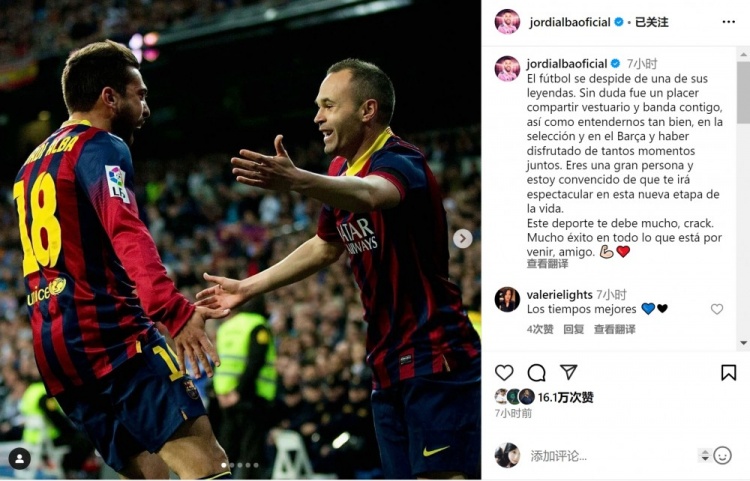Click the comments panel scrollbar thumb
The height and width of the screenshot is (481, 750).
coord(744,92)
